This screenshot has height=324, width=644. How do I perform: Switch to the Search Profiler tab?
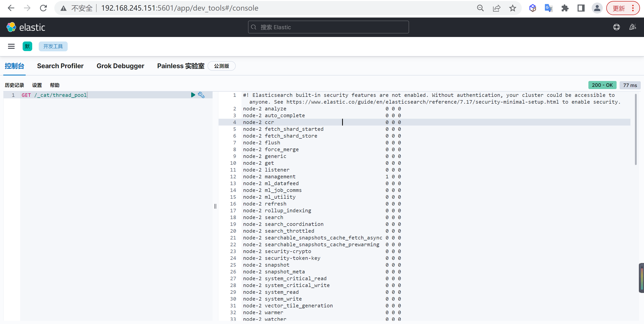point(60,66)
